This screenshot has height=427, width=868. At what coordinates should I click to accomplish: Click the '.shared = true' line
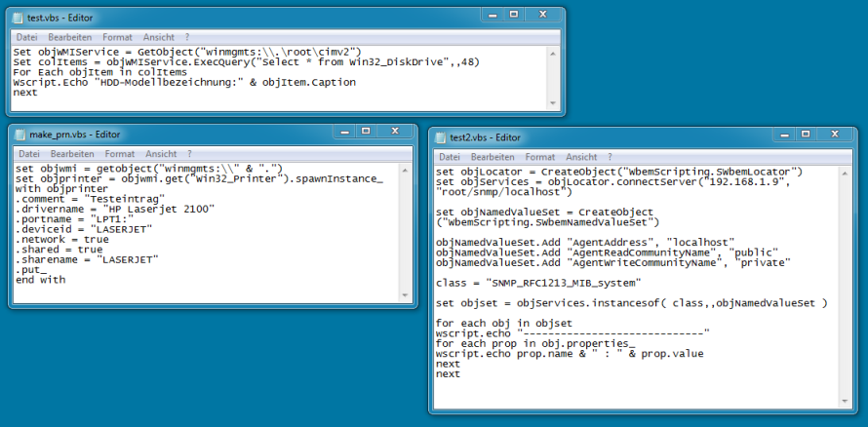[x=59, y=250]
